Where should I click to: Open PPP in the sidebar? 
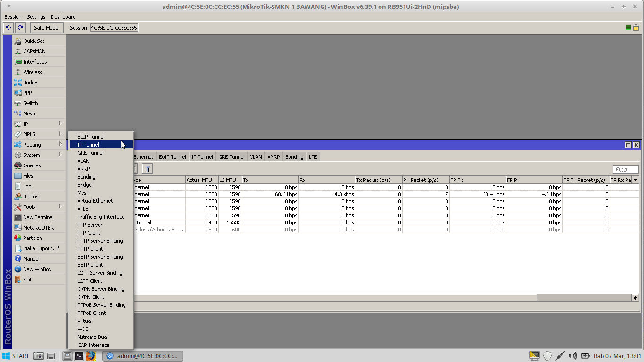tap(40, 93)
